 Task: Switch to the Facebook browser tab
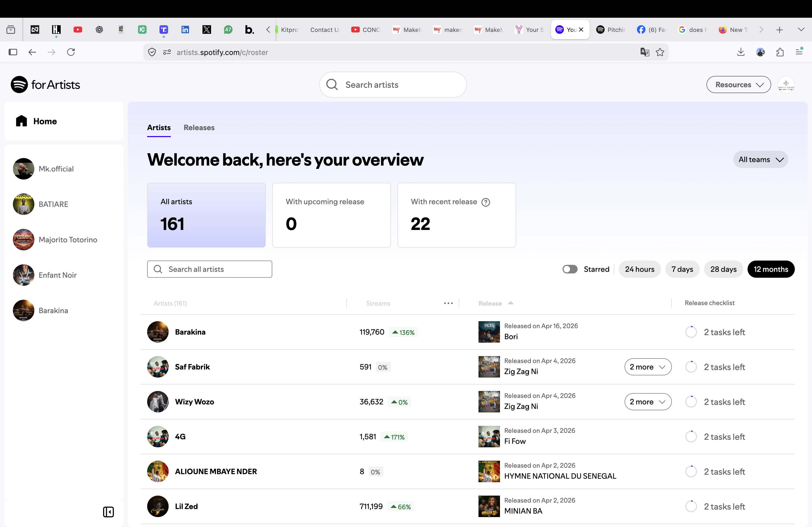tap(651, 30)
